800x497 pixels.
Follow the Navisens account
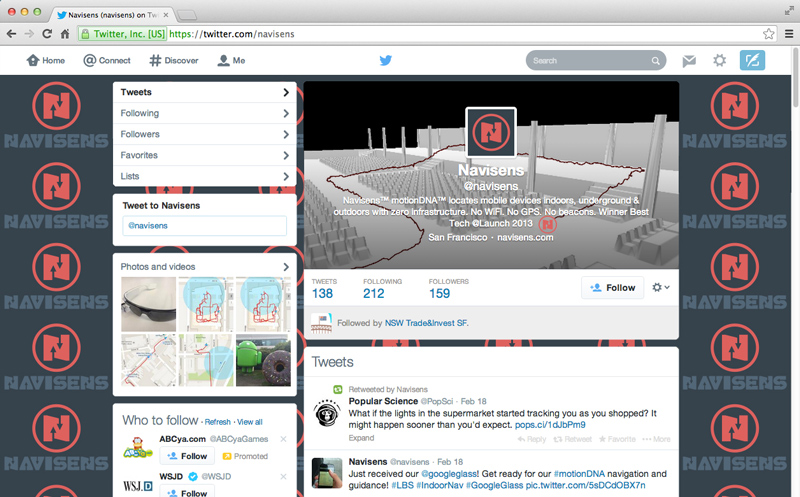[x=612, y=288]
